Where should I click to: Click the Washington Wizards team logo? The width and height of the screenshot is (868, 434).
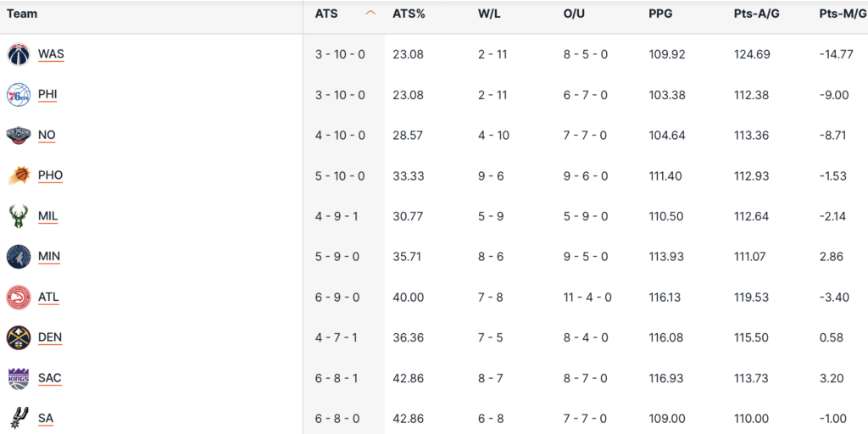point(19,54)
